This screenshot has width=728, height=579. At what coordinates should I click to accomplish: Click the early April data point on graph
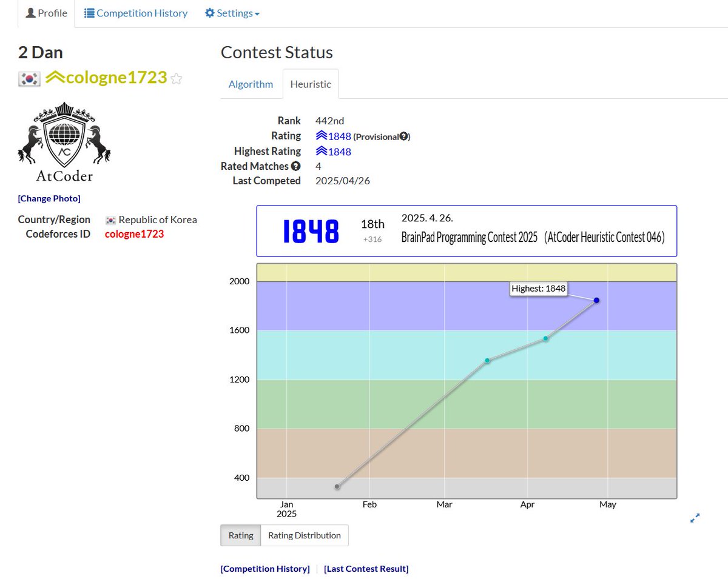pos(546,338)
